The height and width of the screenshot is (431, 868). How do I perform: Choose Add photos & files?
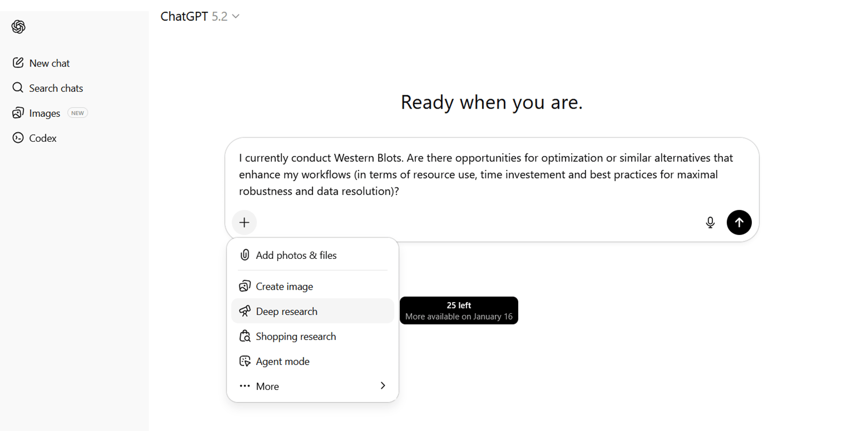(x=296, y=255)
